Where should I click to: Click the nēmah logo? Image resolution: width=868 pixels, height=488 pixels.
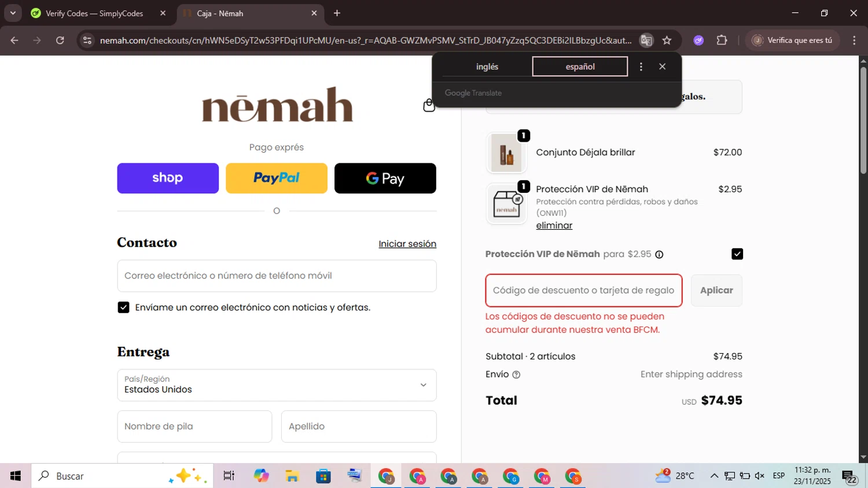tap(277, 105)
